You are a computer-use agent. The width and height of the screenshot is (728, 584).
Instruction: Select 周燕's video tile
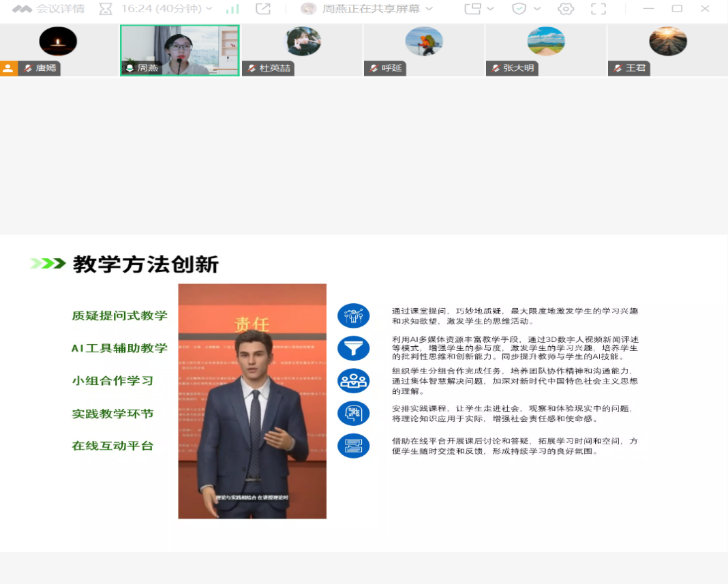[x=180, y=50]
